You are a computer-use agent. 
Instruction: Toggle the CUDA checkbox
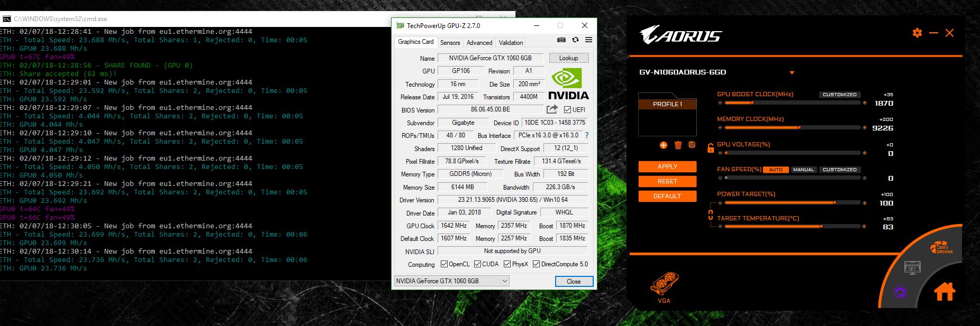[477, 264]
